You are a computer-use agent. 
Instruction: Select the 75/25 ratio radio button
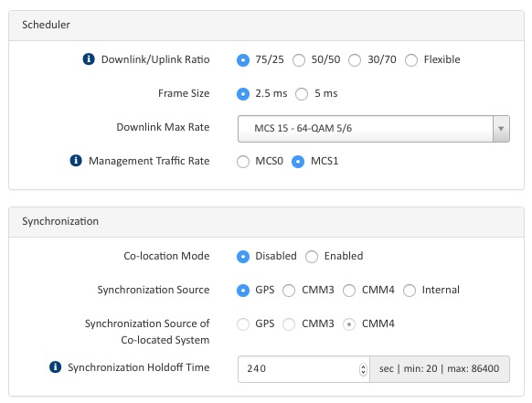pos(243,60)
